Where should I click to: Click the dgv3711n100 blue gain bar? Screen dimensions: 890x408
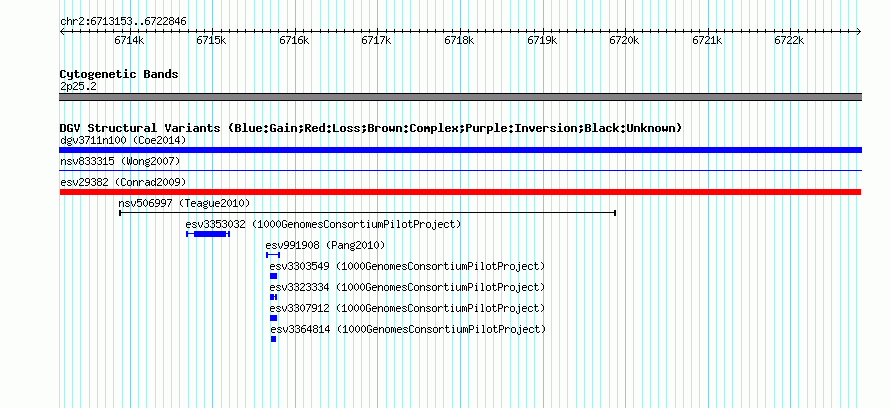coord(460,150)
